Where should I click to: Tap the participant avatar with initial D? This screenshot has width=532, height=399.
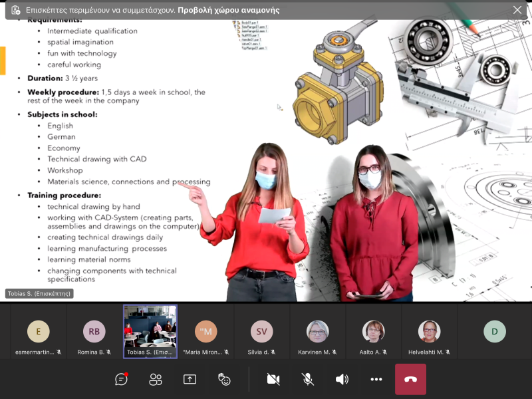coord(495,331)
